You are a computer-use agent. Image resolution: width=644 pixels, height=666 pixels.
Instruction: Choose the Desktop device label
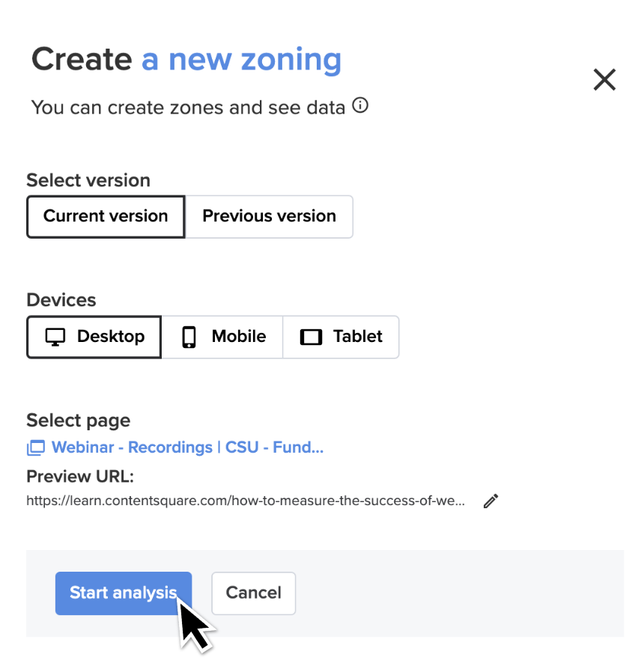click(x=111, y=337)
